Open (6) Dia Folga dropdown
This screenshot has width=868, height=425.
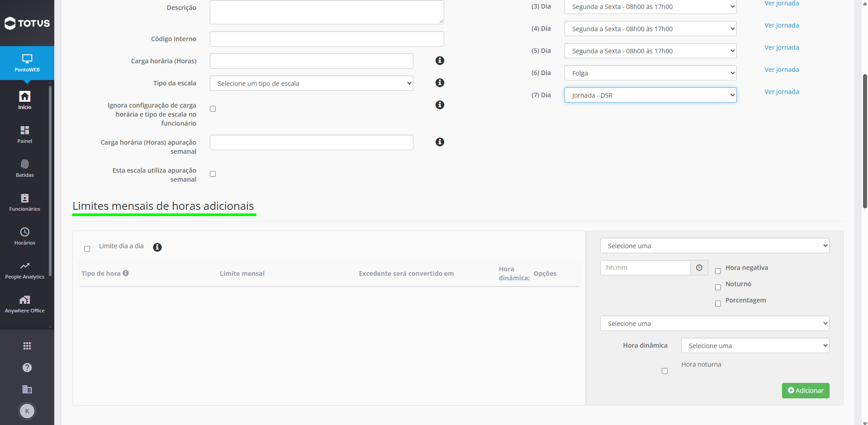650,73
